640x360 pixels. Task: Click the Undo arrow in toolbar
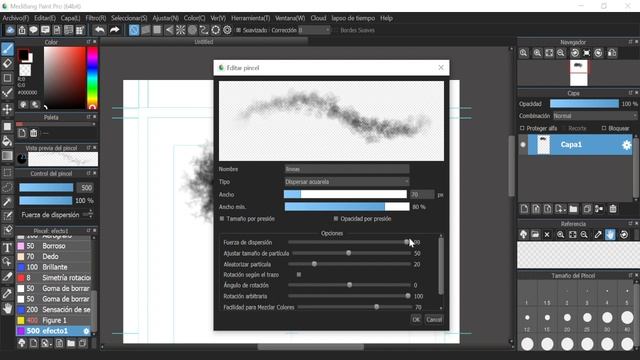click(x=100, y=30)
